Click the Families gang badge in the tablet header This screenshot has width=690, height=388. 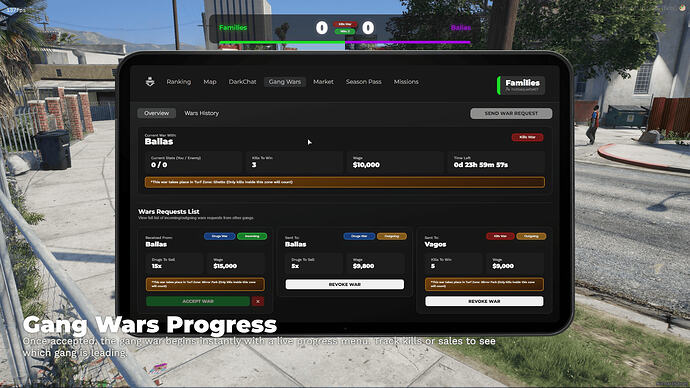point(521,85)
